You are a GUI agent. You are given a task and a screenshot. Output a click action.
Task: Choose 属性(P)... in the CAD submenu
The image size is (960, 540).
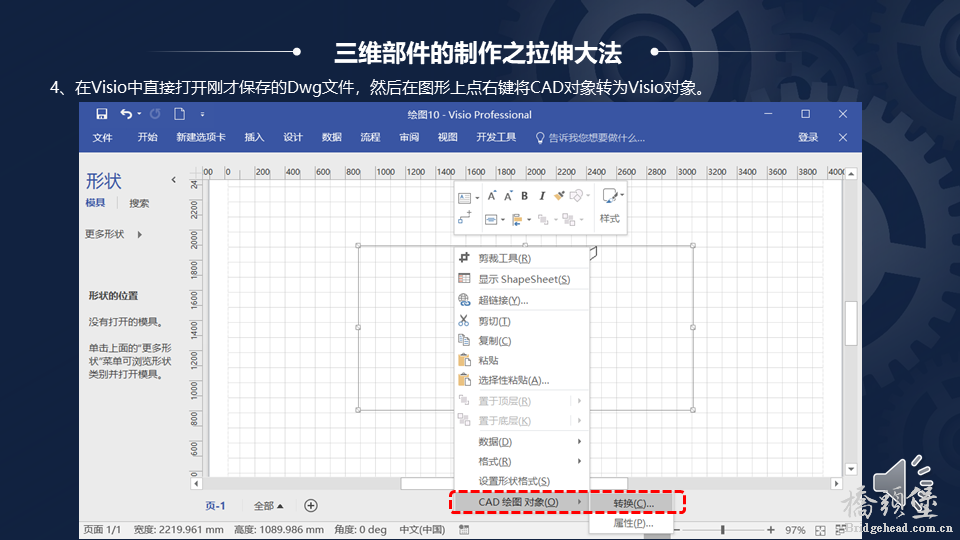(634, 523)
